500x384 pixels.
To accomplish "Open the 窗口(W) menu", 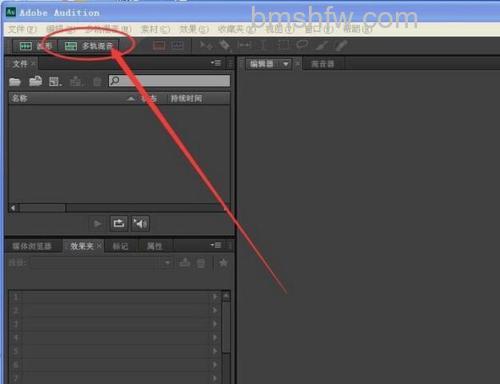I will (319, 30).
